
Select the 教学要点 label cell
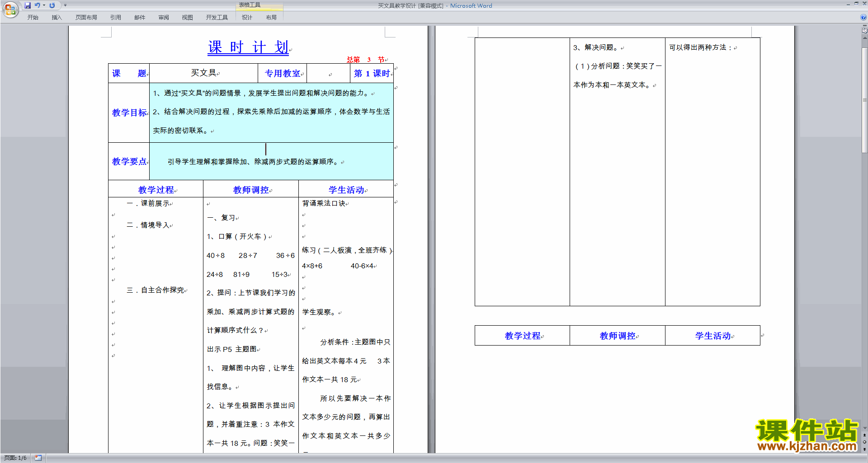point(129,161)
